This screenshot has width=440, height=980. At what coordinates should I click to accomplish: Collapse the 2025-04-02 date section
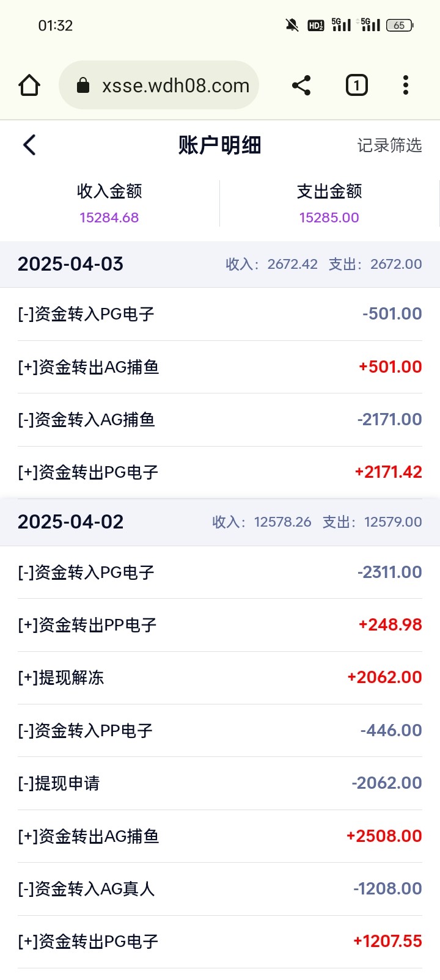click(x=220, y=522)
